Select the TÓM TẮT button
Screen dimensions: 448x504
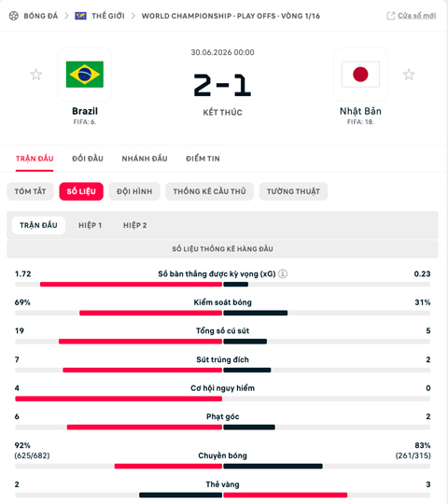tap(30, 191)
